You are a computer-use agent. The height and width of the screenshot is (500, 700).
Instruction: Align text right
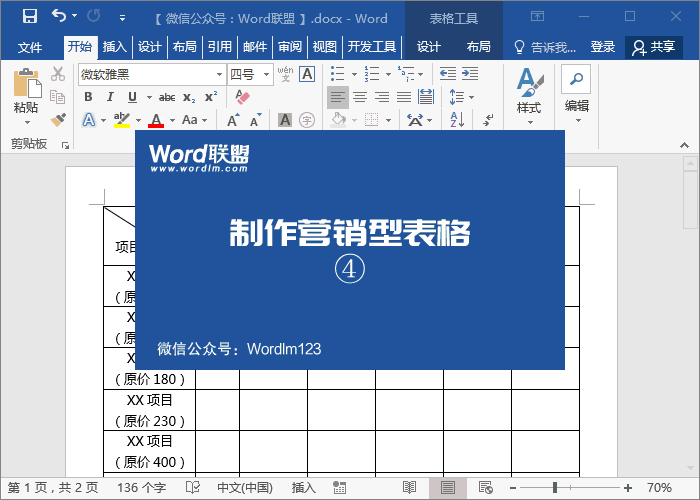click(382, 97)
